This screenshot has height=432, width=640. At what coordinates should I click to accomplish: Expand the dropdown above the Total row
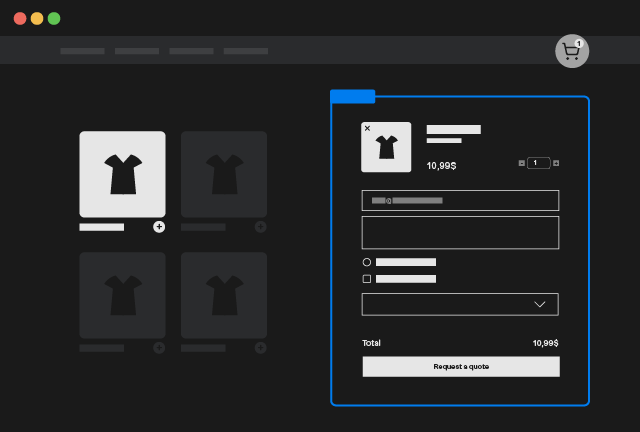pyautogui.click(x=460, y=304)
